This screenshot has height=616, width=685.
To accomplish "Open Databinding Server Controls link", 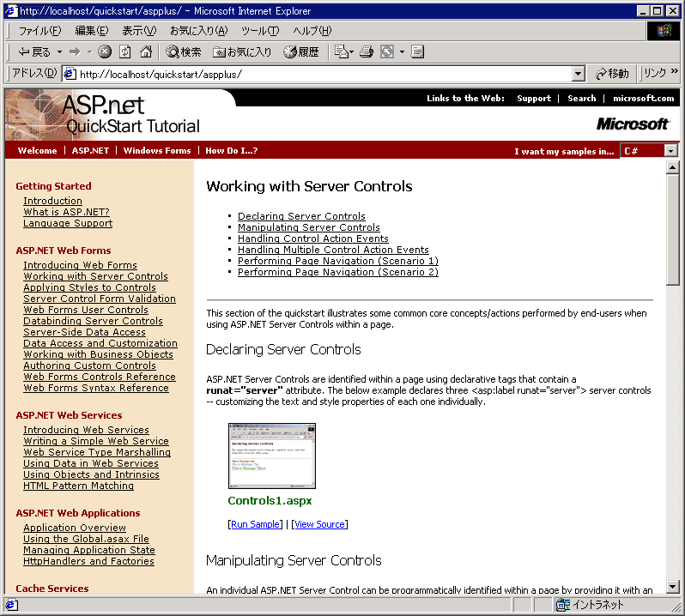I will coord(93,321).
